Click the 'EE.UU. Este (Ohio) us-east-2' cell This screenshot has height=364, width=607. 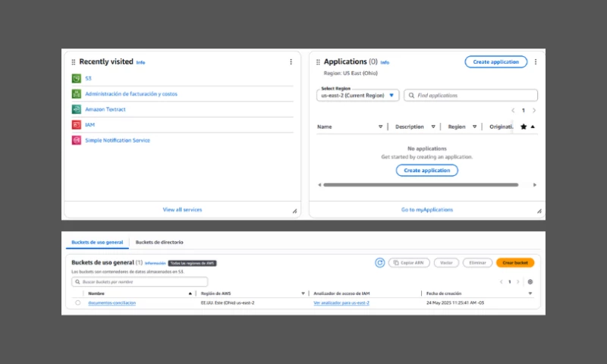click(x=228, y=303)
